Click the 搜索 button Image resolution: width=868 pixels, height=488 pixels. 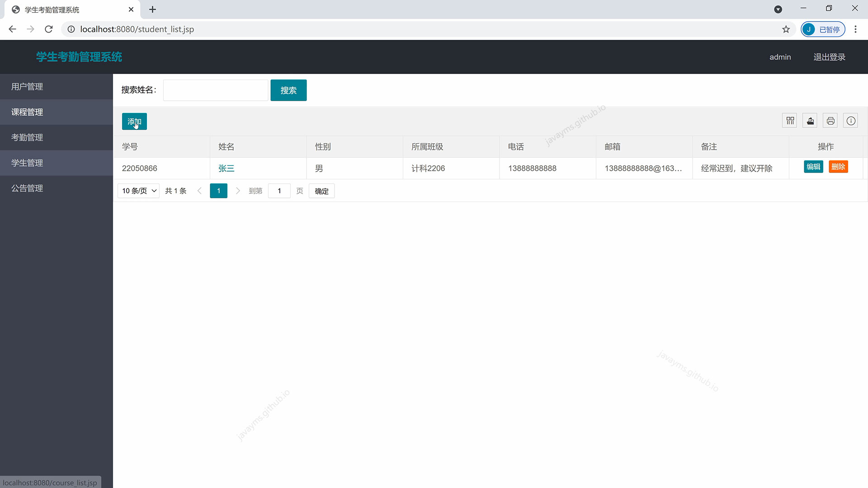288,90
